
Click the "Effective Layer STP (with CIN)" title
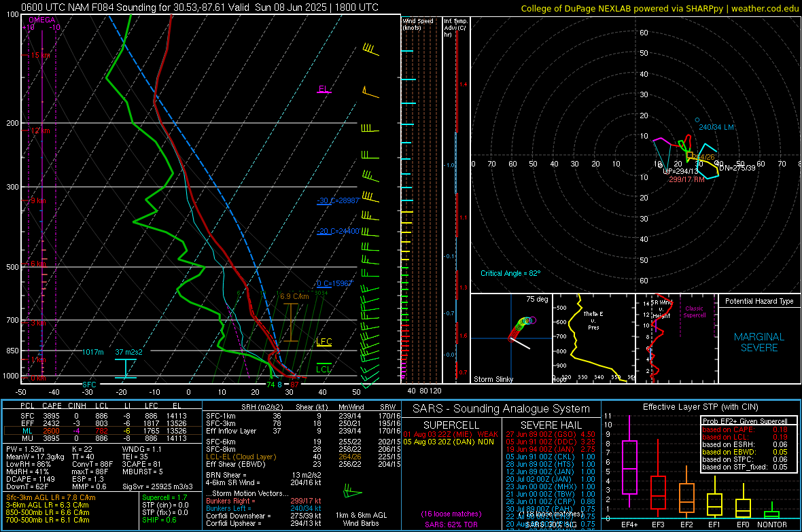(x=700, y=407)
